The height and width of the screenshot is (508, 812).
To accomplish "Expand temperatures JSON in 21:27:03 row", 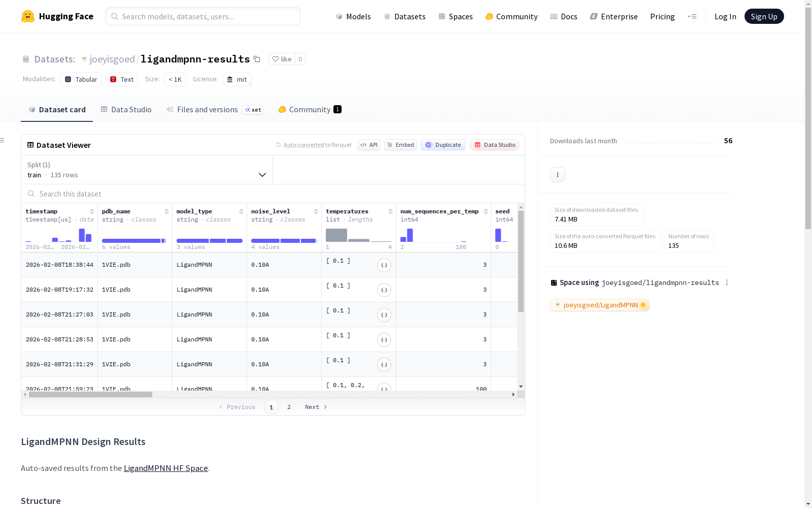I will pos(384,315).
